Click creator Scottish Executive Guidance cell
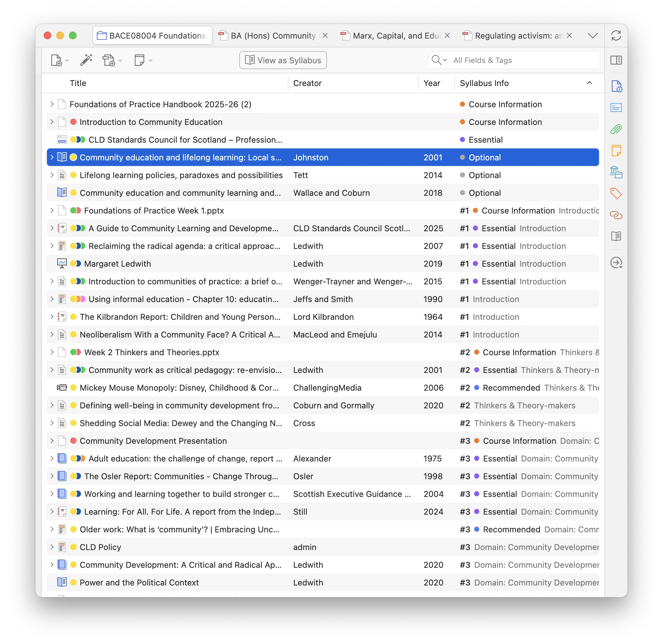The width and height of the screenshot is (663, 644). pos(352,494)
